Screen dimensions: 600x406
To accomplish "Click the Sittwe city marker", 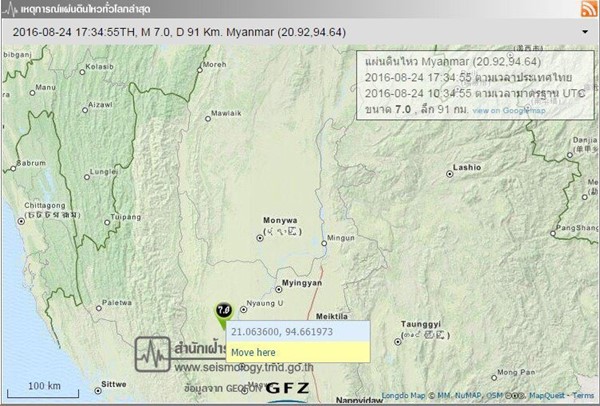I will 98,391.
